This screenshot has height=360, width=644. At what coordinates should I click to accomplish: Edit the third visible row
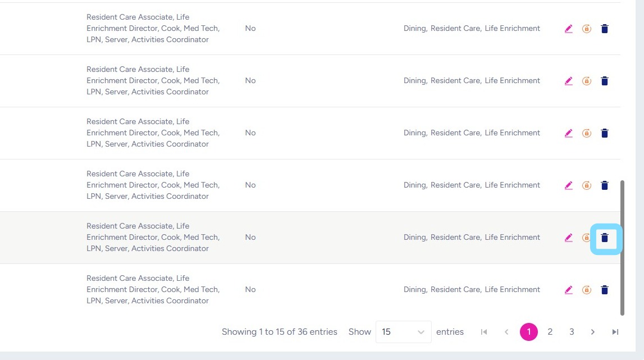[569, 133]
